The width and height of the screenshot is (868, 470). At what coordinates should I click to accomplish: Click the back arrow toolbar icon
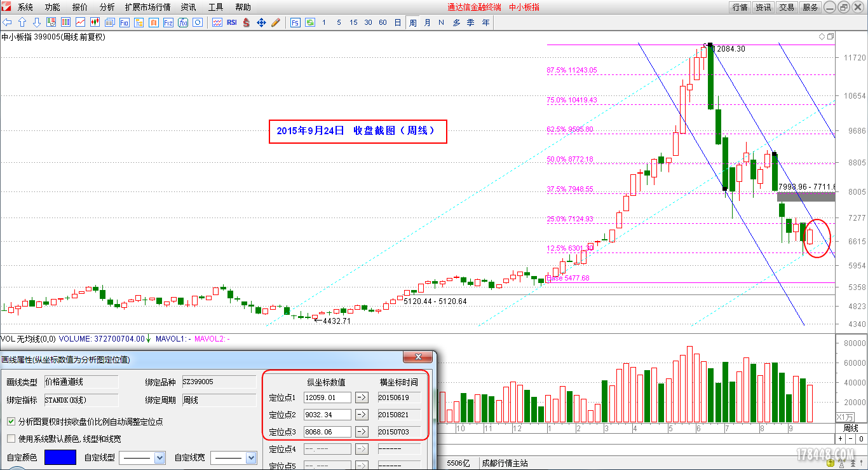7,22
